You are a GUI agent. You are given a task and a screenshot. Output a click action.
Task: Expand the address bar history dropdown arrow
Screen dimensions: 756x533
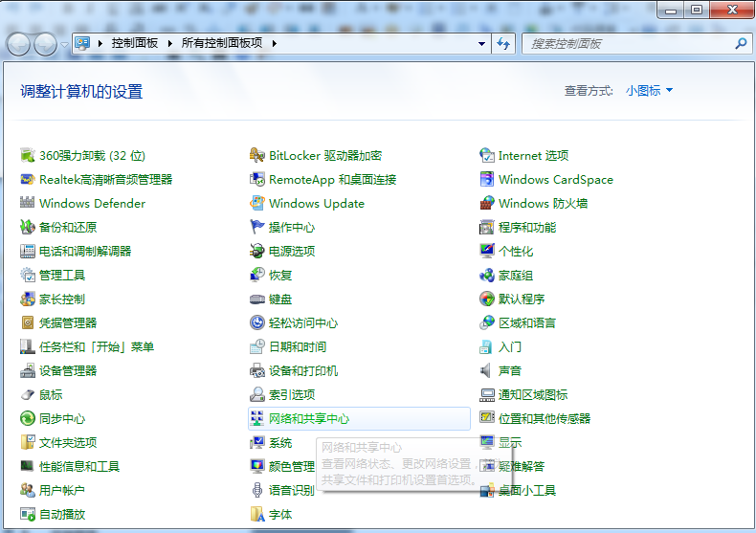coord(482,44)
